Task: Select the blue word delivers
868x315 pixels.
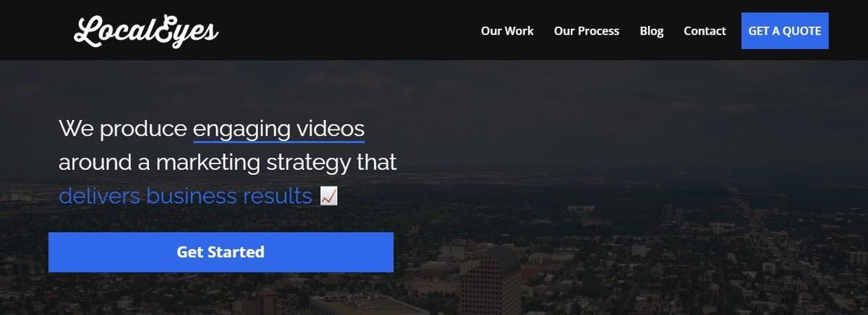Action: [99, 196]
